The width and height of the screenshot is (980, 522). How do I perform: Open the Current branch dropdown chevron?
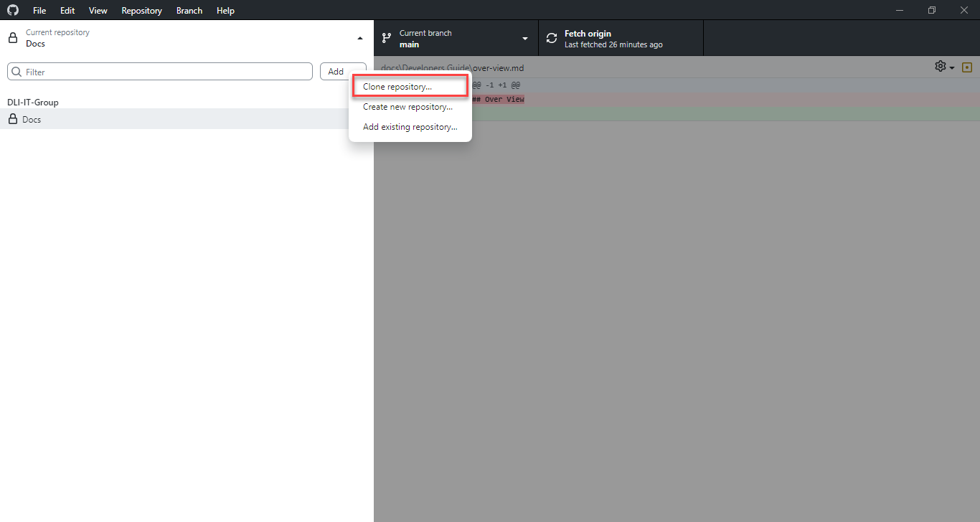[524, 37]
